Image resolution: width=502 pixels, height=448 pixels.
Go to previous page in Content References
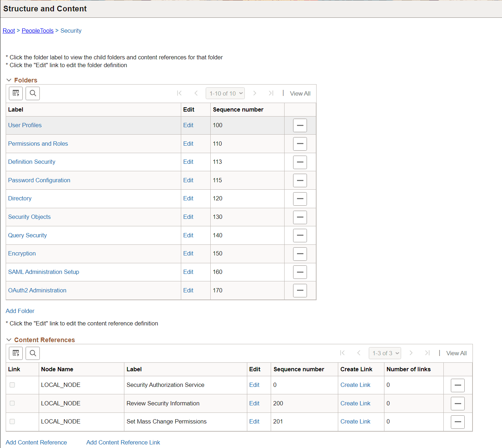[359, 353]
